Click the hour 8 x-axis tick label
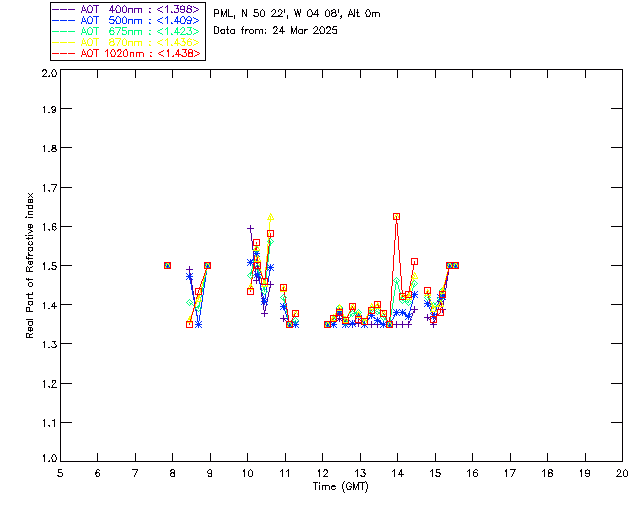Viewport: 640px width, 512px height. tap(172, 473)
